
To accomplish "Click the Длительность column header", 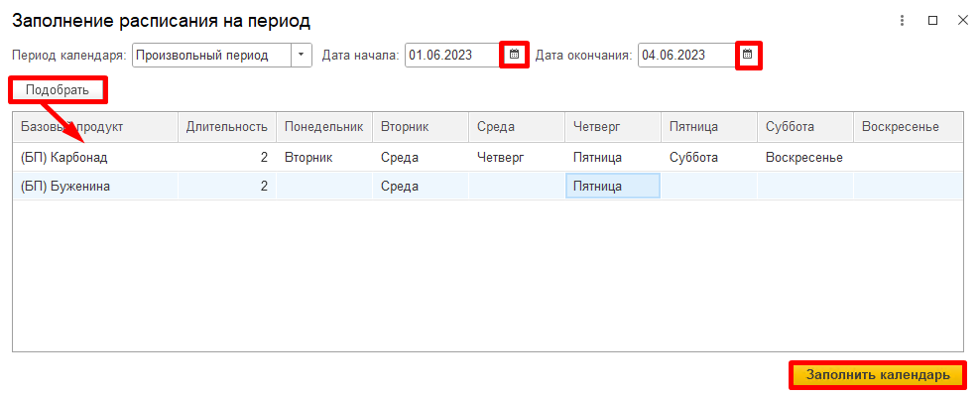I will 227,127.
